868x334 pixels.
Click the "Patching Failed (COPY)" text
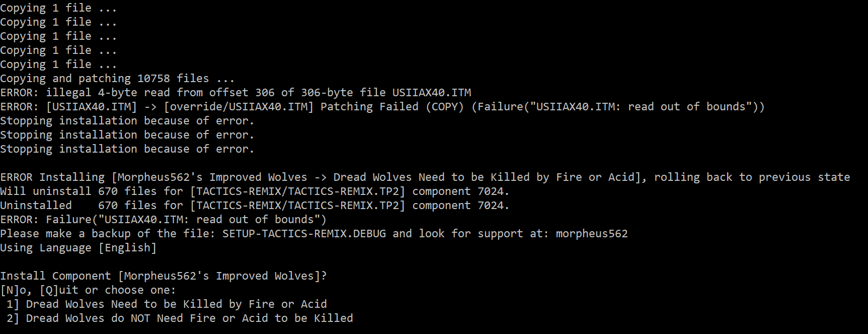click(x=391, y=107)
